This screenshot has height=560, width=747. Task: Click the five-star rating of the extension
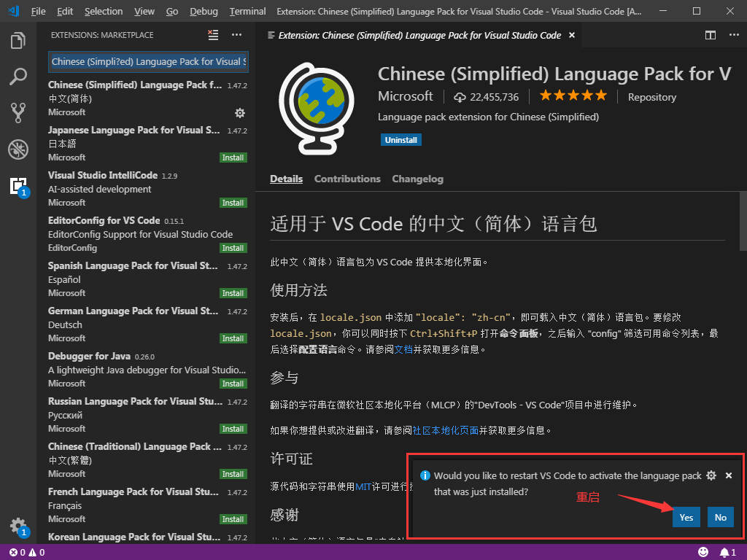(573, 96)
